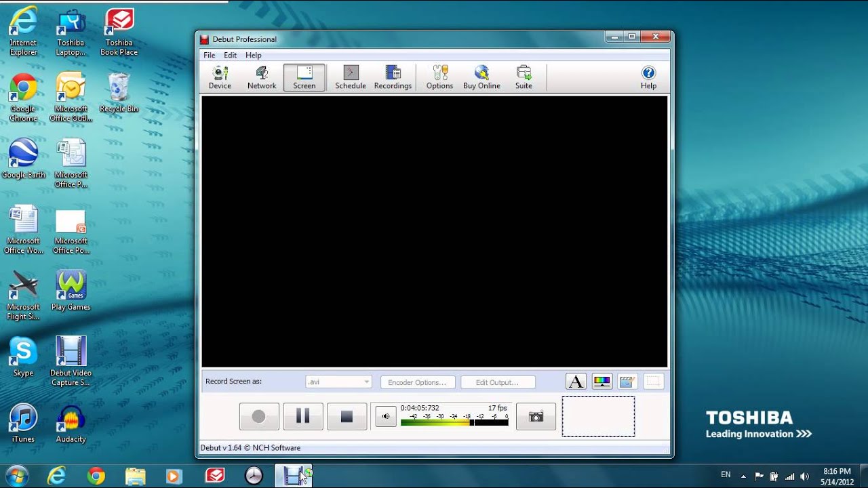Open Skype desktop shortcut
This screenshot has width=868, height=488.
23,357
